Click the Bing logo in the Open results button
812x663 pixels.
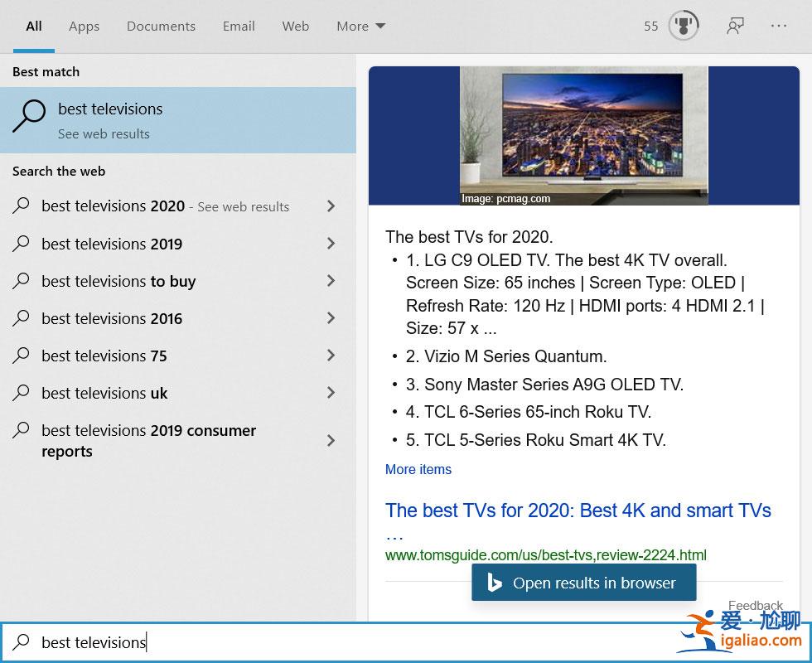pyautogui.click(x=495, y=583)
